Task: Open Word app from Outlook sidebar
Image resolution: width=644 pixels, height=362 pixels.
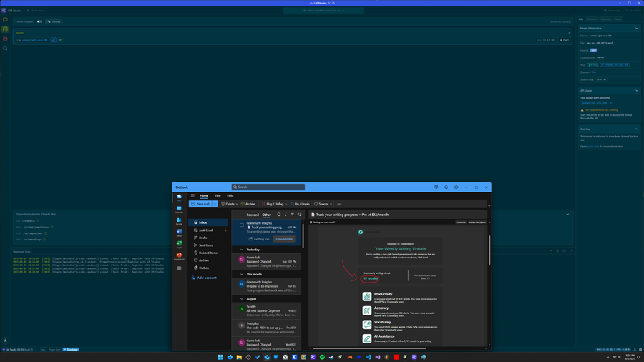Action: tap(179, 233)
